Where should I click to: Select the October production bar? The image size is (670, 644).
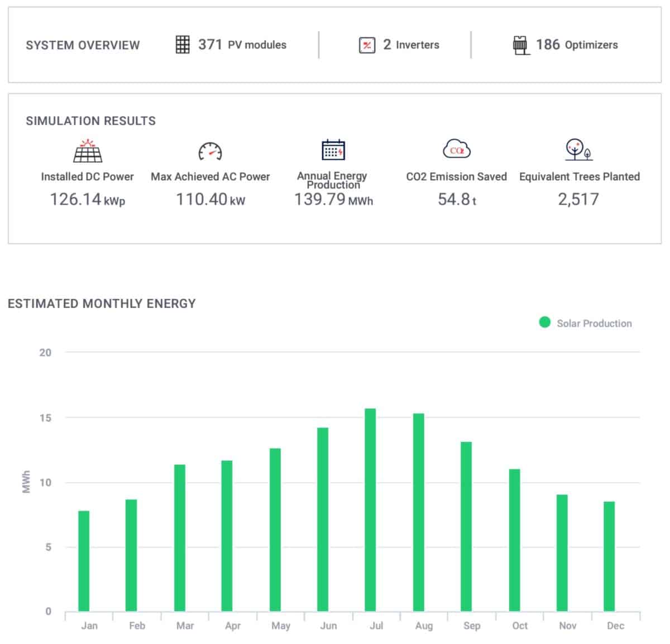pyautogui.click(x=514, y=540)
